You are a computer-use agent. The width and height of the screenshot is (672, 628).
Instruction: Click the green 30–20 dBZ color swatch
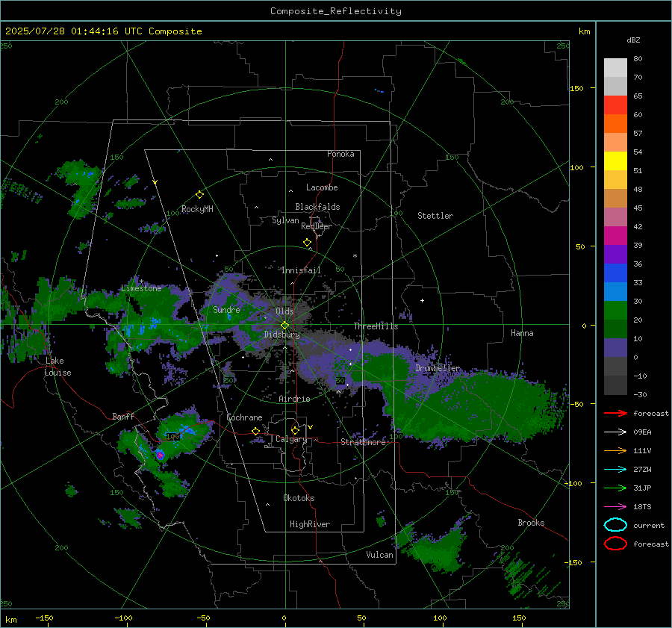coord(615,311)
